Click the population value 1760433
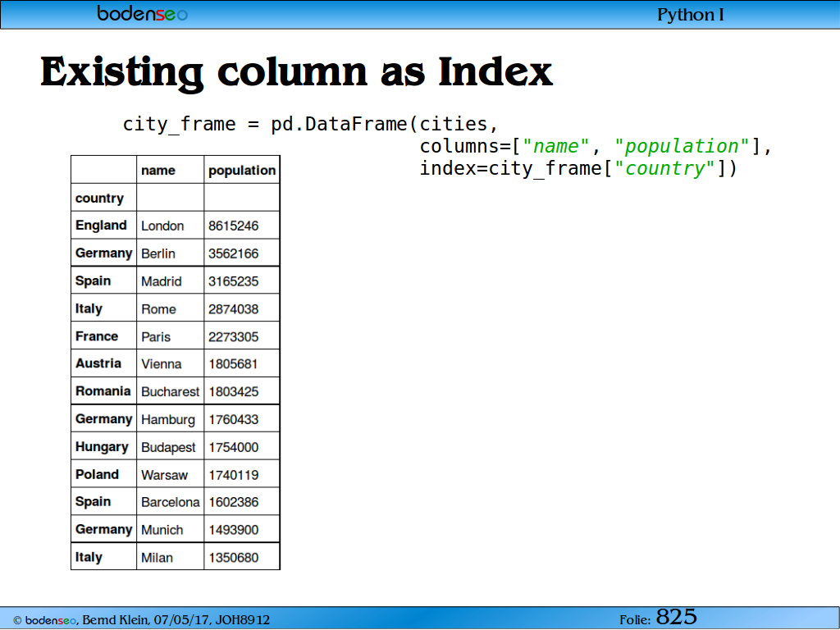This screenshot has width=840, height=630. pyautogui.click(x=242, y=419)
